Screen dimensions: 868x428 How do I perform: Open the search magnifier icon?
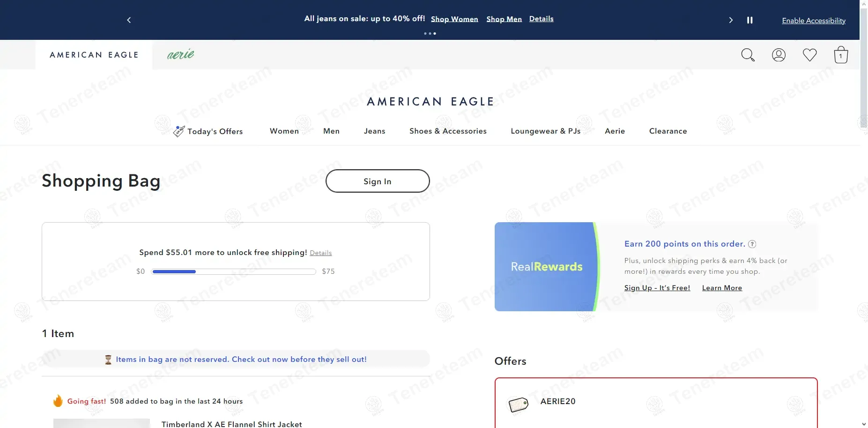coord(748,55)
